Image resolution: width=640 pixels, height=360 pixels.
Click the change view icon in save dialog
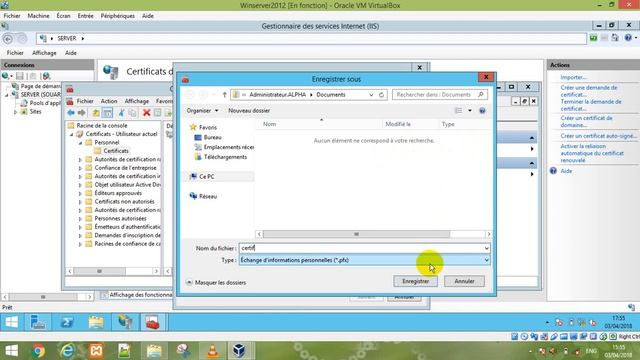(459, 111)
